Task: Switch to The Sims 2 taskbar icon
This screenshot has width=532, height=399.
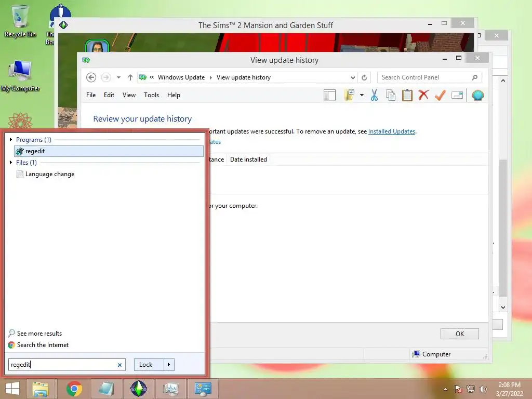Action: (138, 389)
